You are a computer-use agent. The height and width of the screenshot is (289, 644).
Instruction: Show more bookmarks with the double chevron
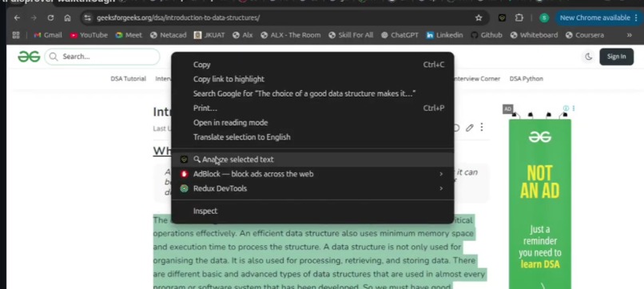(x=629, y=35)
